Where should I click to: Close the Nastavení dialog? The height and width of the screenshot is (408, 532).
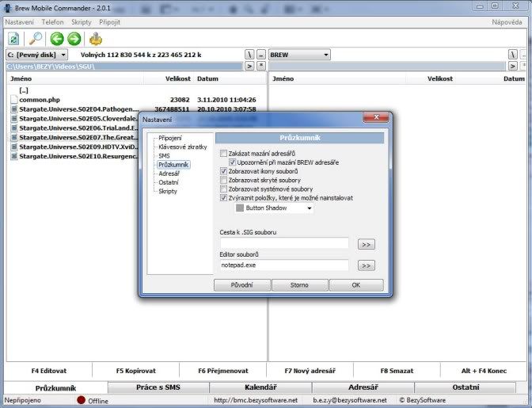click(375, 117)
